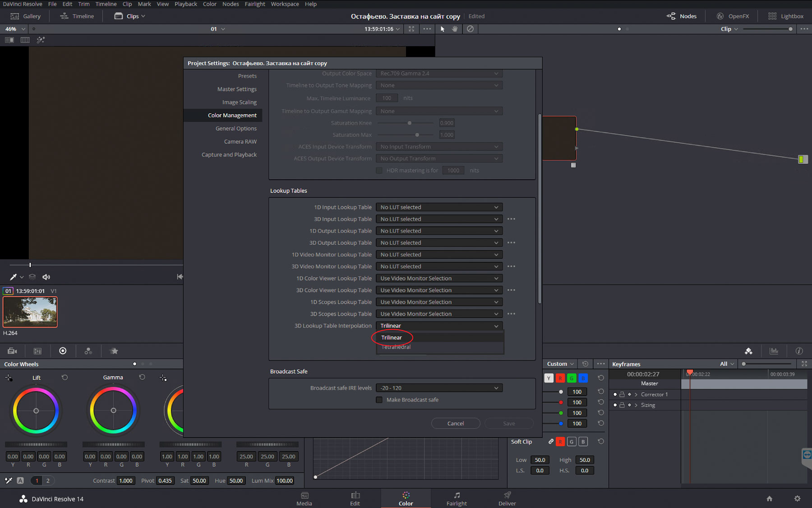Click the Gamma color wheel center
812x508 pixels.
coord(113,410)
